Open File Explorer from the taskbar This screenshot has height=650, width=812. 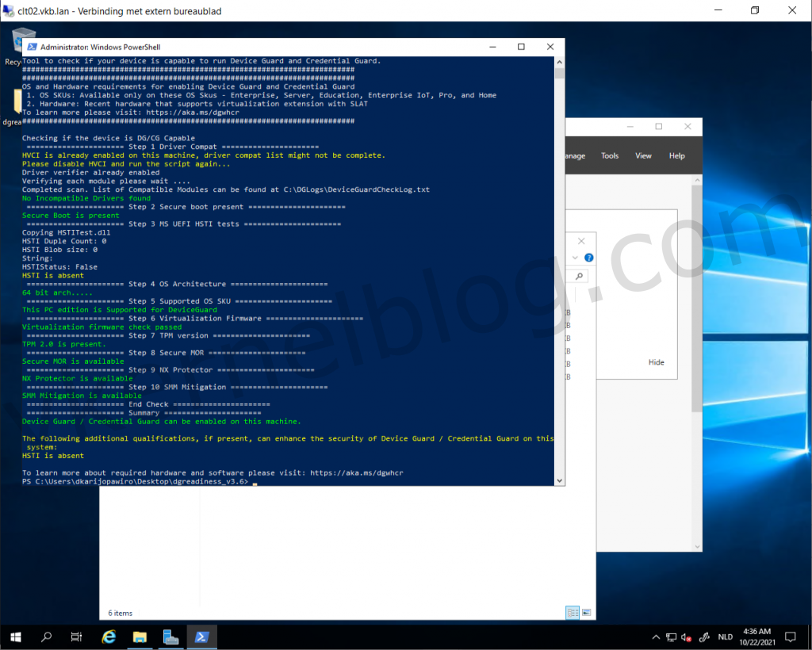[x=140, y=637]
